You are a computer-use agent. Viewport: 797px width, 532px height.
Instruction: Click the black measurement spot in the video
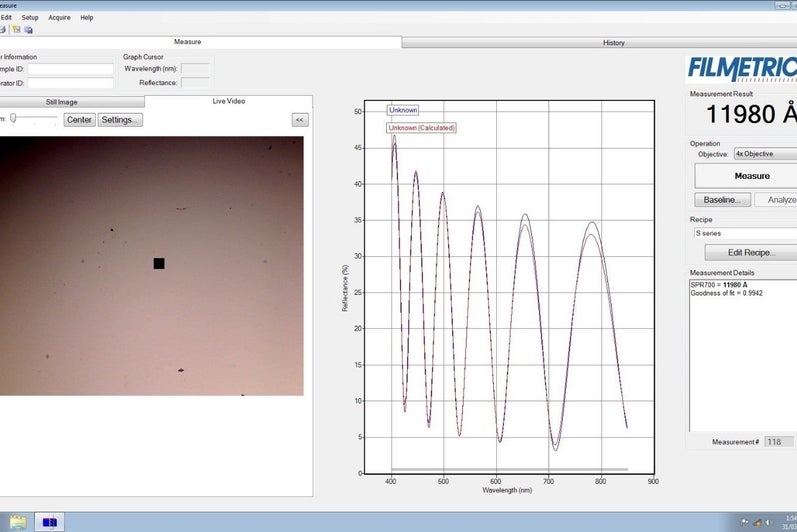pyautogui.click(x=158, y=263)
